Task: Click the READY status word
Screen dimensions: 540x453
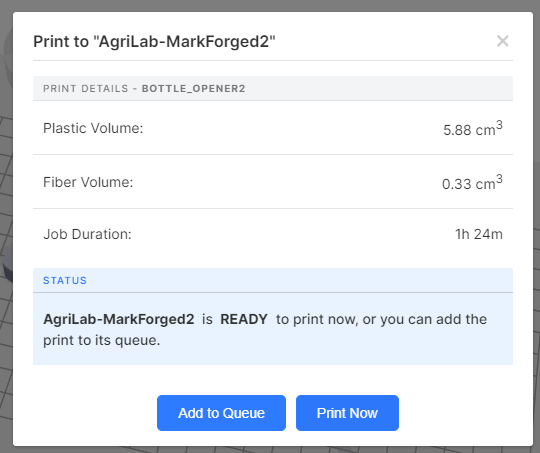Action: tap(244, 319)
